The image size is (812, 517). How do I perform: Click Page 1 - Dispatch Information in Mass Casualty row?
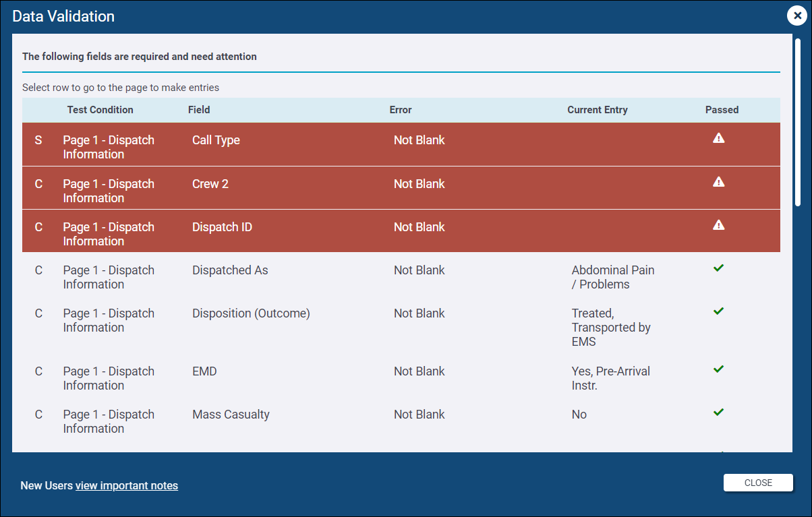[109, 421]
